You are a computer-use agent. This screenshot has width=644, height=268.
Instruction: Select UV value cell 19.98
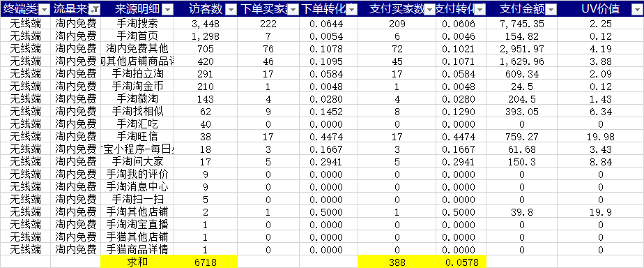pyautogui.click(x=601, y=137)
